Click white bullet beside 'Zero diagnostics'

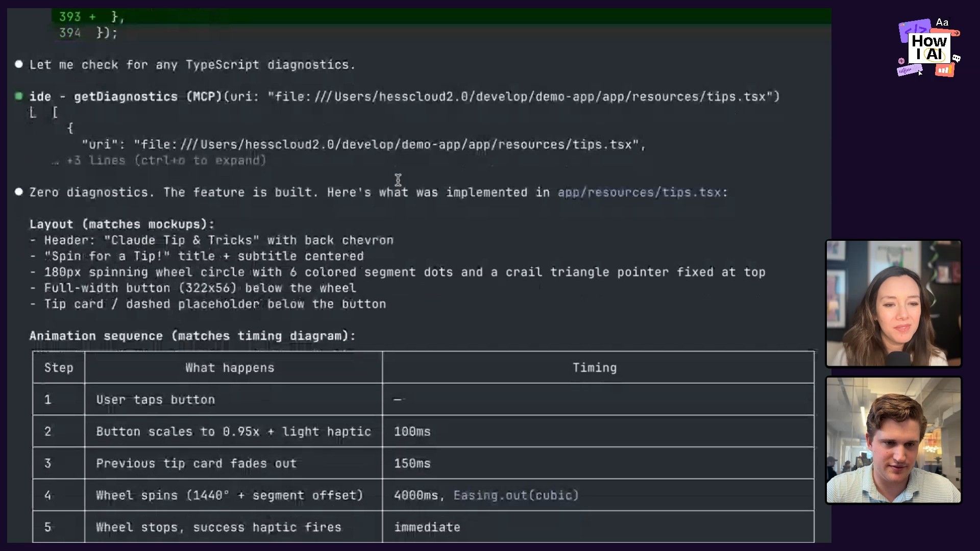[x=19, y=192]
